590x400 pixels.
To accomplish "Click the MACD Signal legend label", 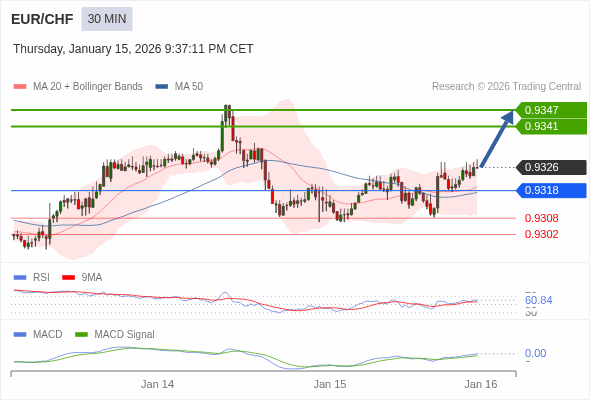I will pyautogui.click(x=125, y=335).
